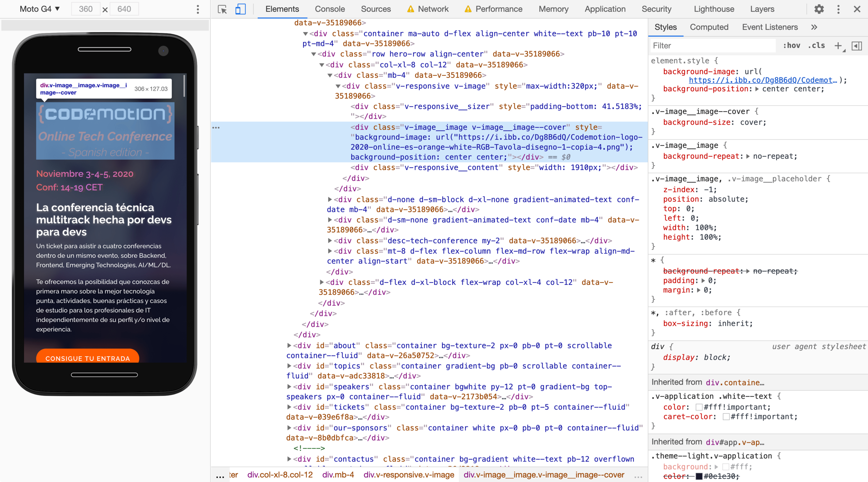Open the Moto G4 device dropdown
The image size is (868, 482).
(x=40, y=9)
